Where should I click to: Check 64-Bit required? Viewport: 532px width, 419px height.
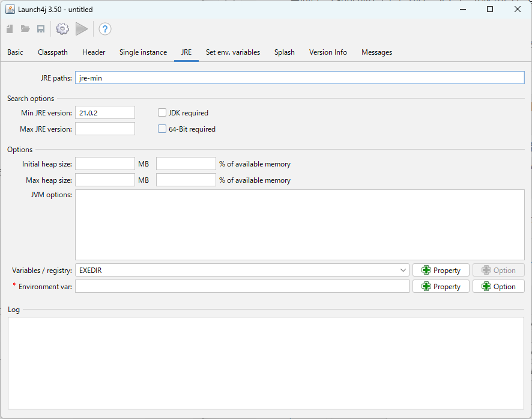coord(162,129)
